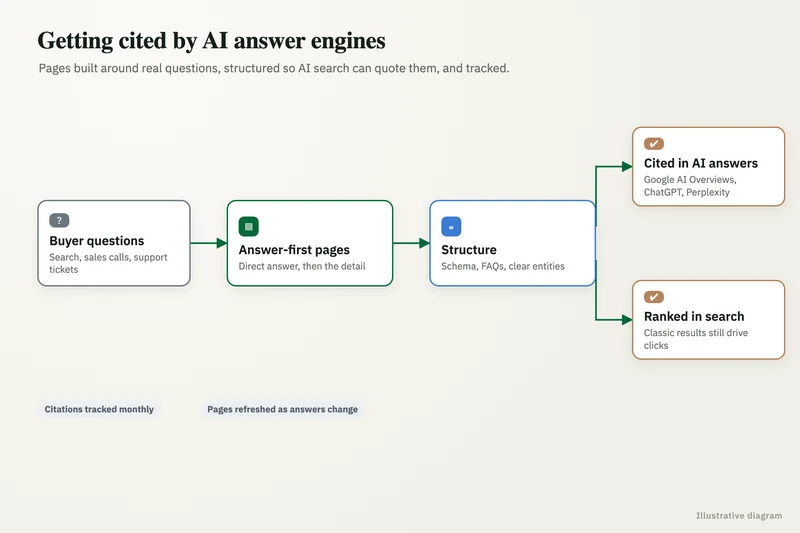
Task: Select the 'Structure' card heading
Action: click(469, 250)
